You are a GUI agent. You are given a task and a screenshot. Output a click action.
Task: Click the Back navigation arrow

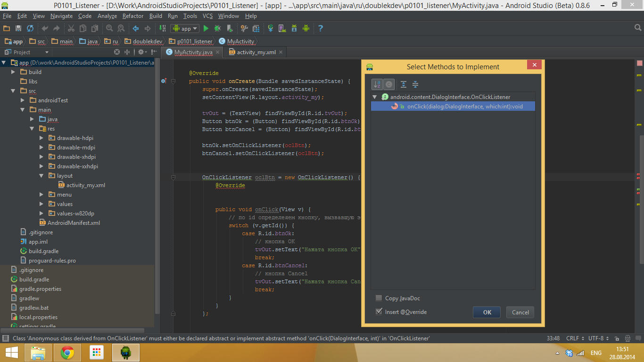pos(136,28)
